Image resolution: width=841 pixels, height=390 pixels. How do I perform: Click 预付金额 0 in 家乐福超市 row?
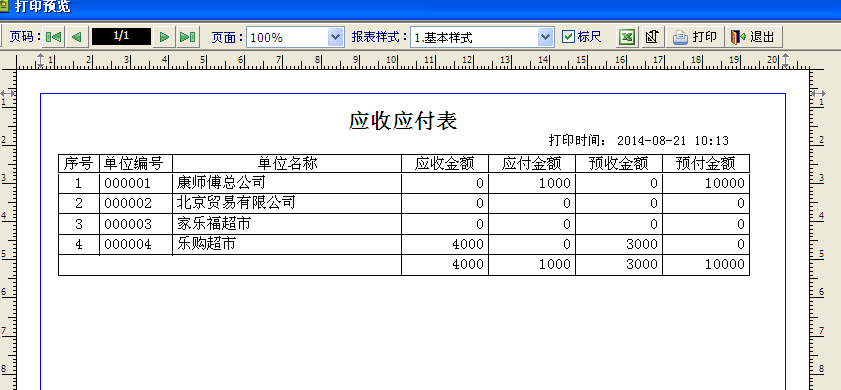pos(741,224)
